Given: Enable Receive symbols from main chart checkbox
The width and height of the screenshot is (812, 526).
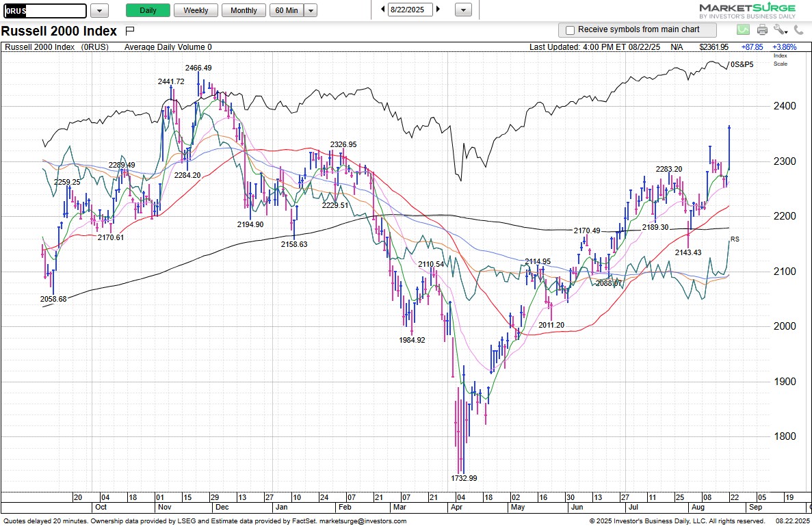Looking at the screenshot, I should pos(570,30).
